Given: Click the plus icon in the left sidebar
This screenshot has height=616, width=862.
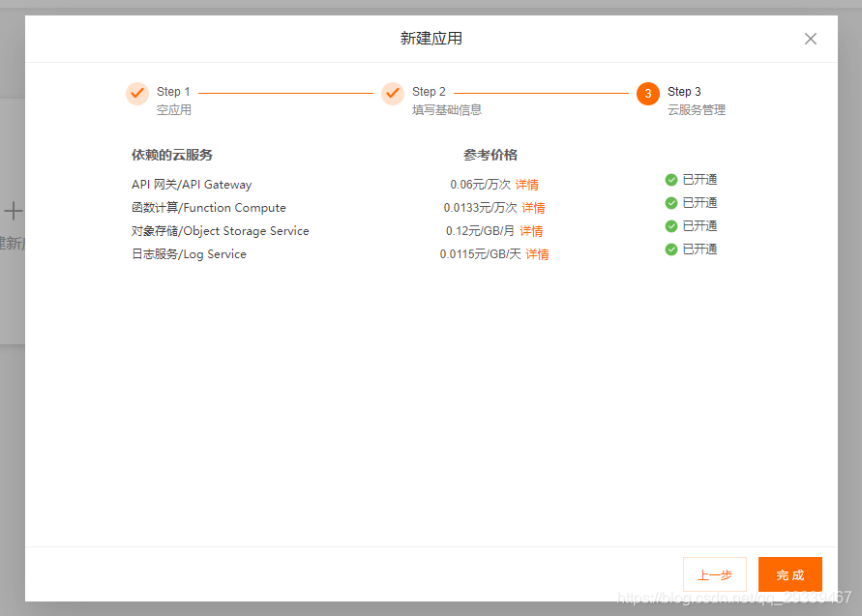Looking at the screenshot, I should tap(14, 211).
